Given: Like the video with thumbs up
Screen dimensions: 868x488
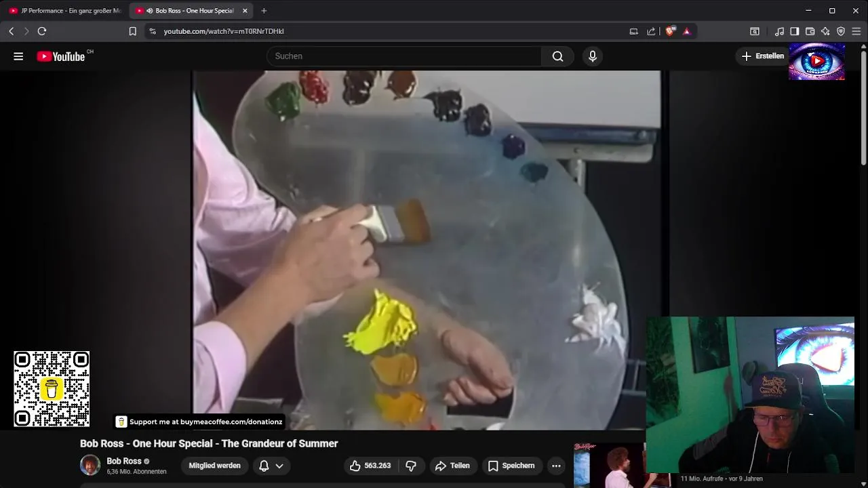Looking at the screenshot, I should point(370,466).
